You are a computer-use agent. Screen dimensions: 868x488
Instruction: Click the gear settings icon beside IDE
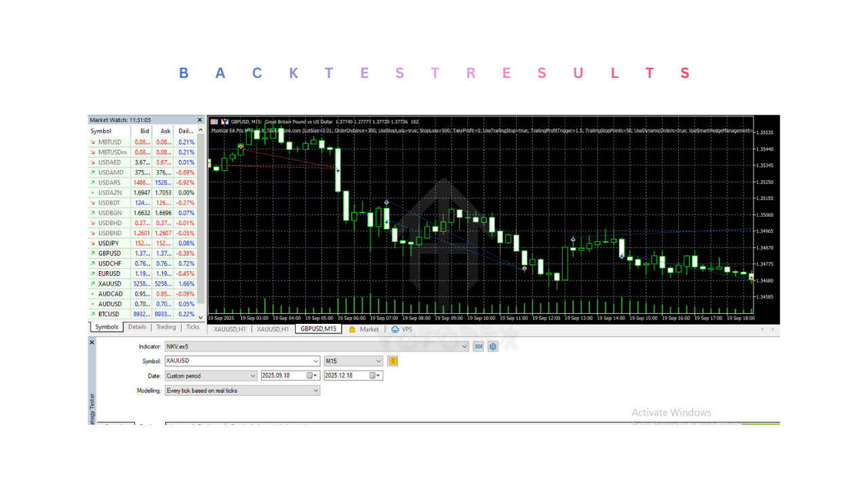tap(492, 346)
